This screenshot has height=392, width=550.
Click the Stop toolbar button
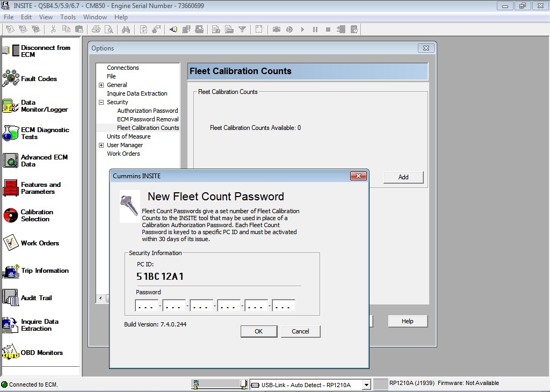pos(328,30)
